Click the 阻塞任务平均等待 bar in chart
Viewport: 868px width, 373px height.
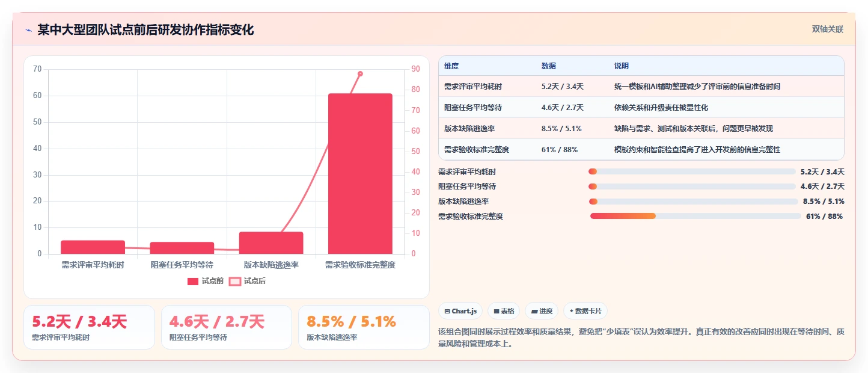coord(182,248)
